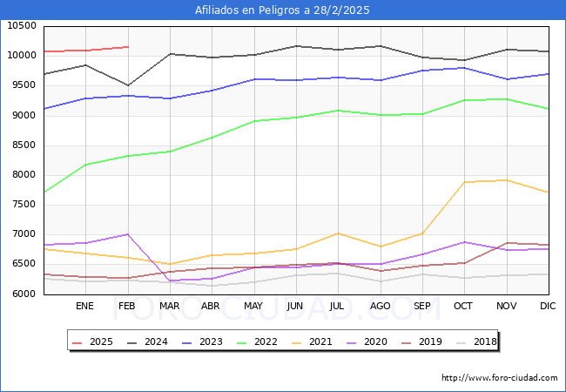Image resolution: width=566 pixels, height=392 pixels.
Task: Click the purple 2020 legend color marker
Action: 352,342
